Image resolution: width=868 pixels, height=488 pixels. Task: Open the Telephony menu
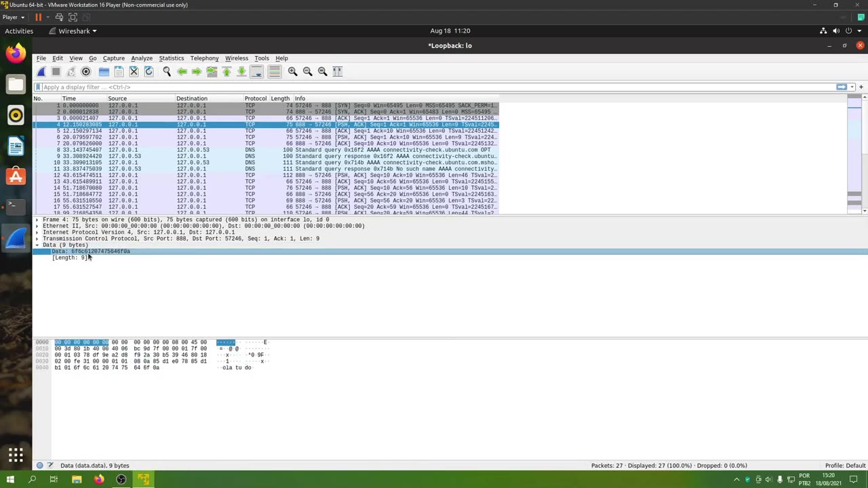click(204, 58)
